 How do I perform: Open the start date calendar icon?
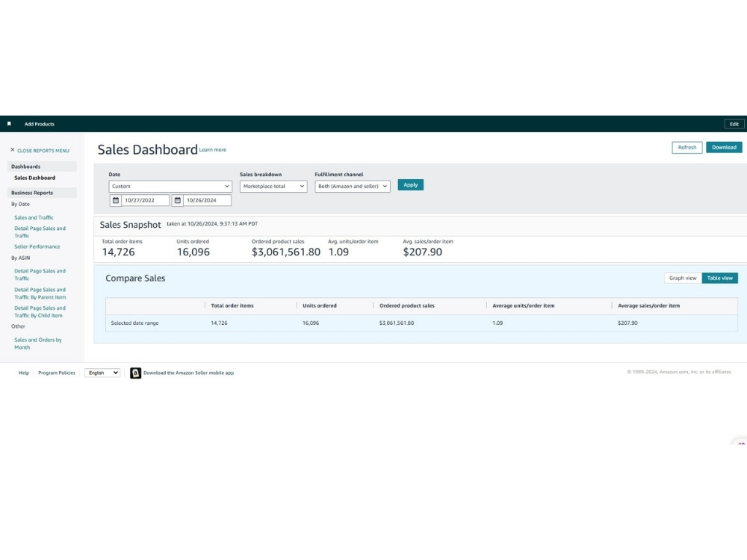(115, 200)
